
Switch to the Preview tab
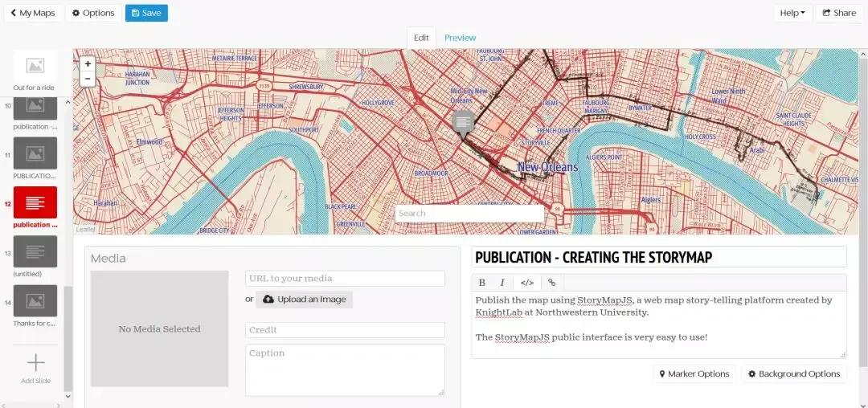tap(460, 38)
